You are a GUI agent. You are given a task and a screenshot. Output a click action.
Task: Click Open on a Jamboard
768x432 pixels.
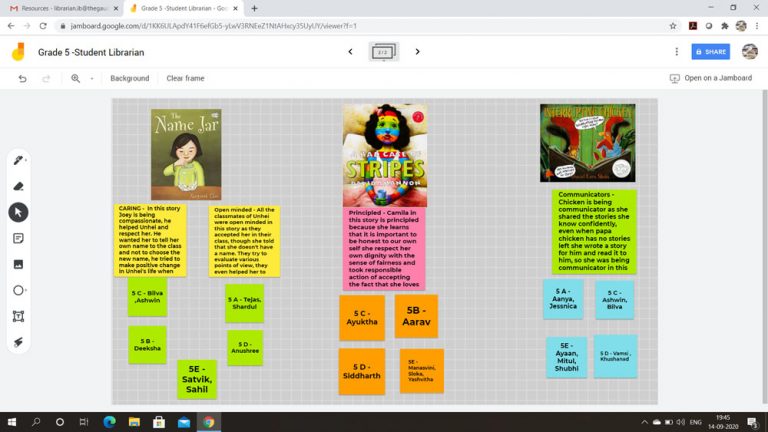pyautogui.click(x=713, y=78)
